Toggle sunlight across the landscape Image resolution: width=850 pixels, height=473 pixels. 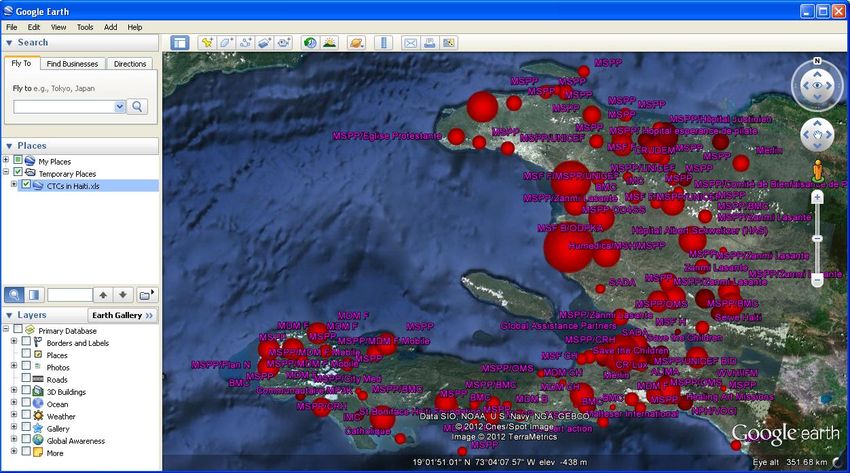click(x=329, y=43)
